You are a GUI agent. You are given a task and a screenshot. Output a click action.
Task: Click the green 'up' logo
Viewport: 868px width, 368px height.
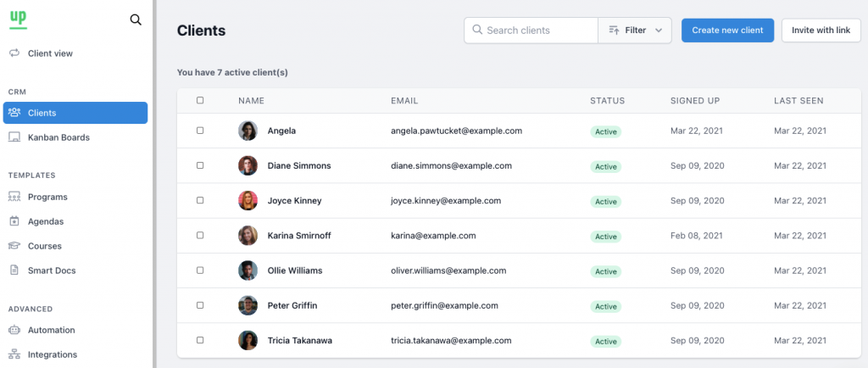18,19
